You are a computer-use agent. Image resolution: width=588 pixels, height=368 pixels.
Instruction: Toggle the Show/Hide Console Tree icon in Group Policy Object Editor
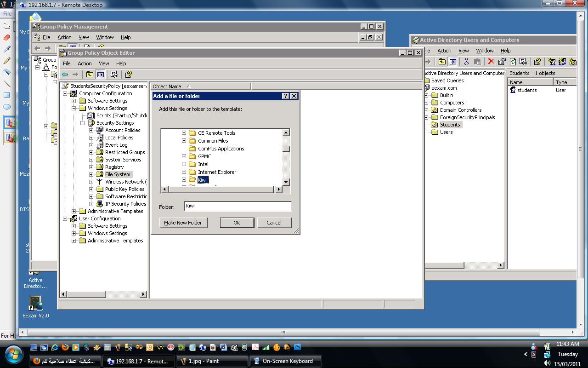click(101, 75)
